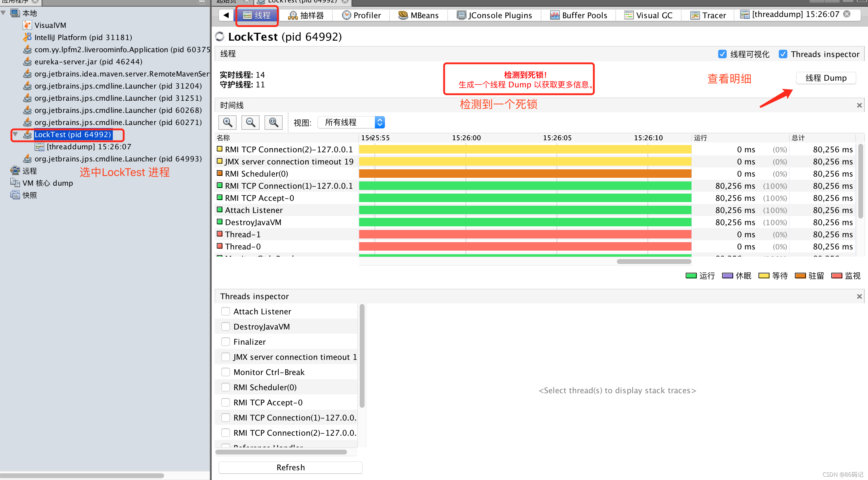Click the 线程 Dump button
868x480 pixels.
[x=826, y=78]
